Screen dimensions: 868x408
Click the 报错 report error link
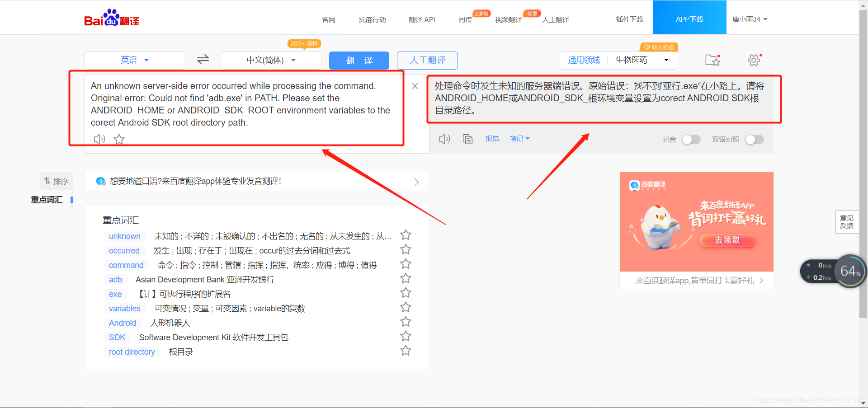click(492, 139)
